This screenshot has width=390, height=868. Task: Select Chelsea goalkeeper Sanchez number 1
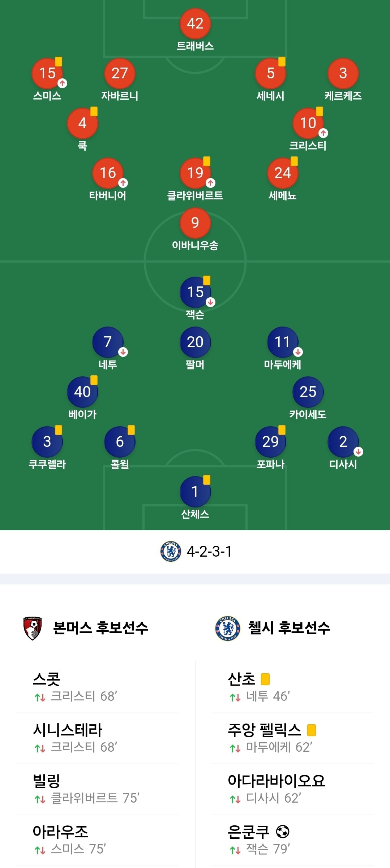point(195,491)
